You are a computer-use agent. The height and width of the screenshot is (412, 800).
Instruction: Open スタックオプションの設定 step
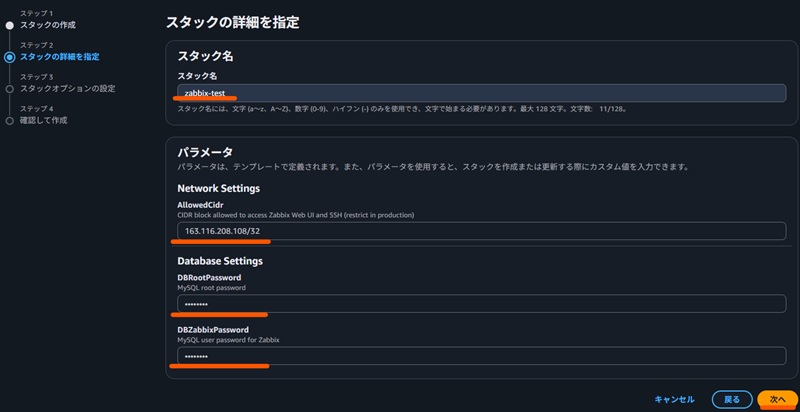[x=67, y=89]
